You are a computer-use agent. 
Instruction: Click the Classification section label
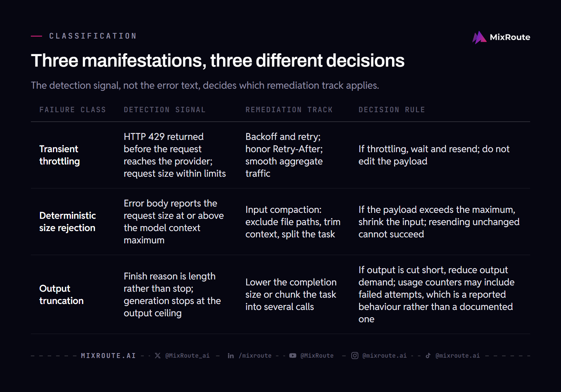click(x=93, y=36)
